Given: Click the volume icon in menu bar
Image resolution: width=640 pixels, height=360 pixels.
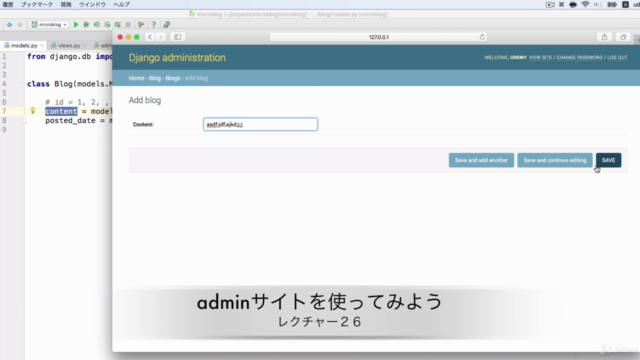Looking at the screenshot, I should (x=598, y=4).
